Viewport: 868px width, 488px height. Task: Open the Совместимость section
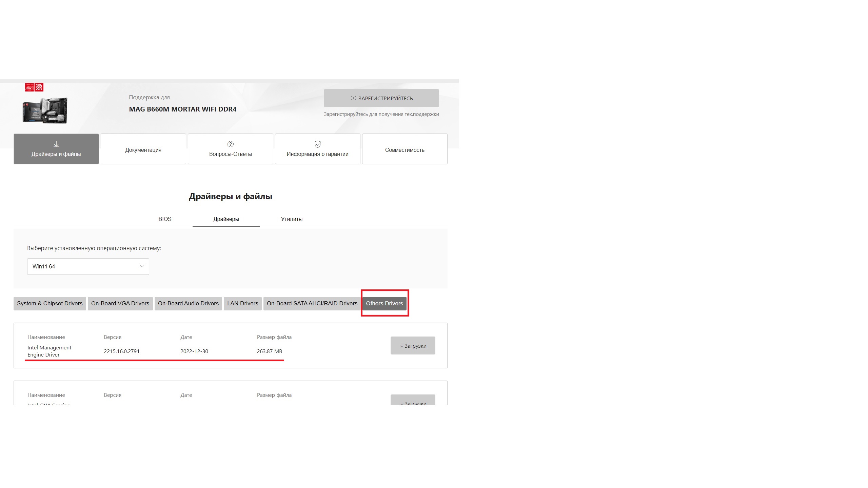coord(405,149)
